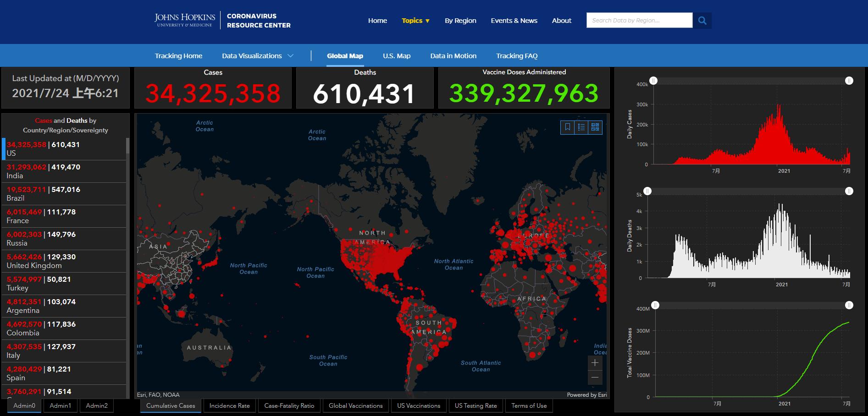868x416 pixels.
Task: Zoom out on the map
Action: point(595,377)
